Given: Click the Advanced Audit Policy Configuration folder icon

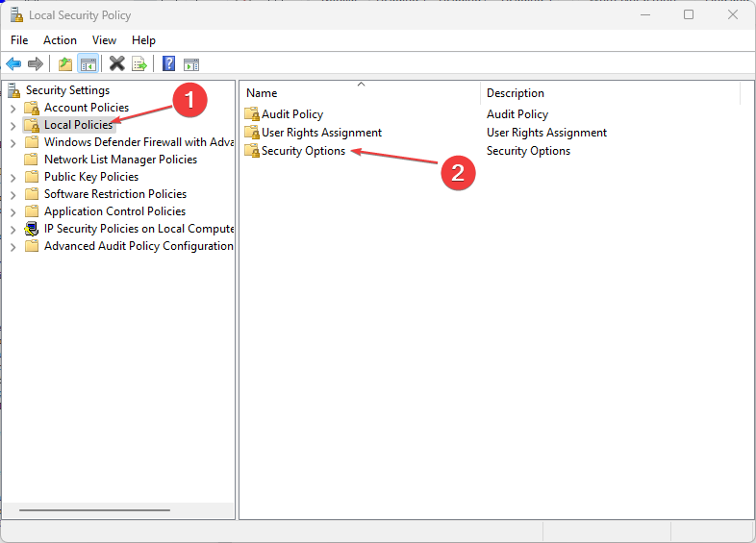Looking at the screenshot, I should tap(32, 246).
